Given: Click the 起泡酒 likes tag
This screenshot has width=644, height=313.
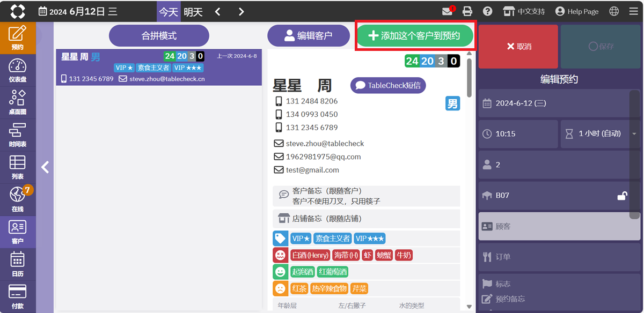Looking at the screenshot, I should [303, 272].
